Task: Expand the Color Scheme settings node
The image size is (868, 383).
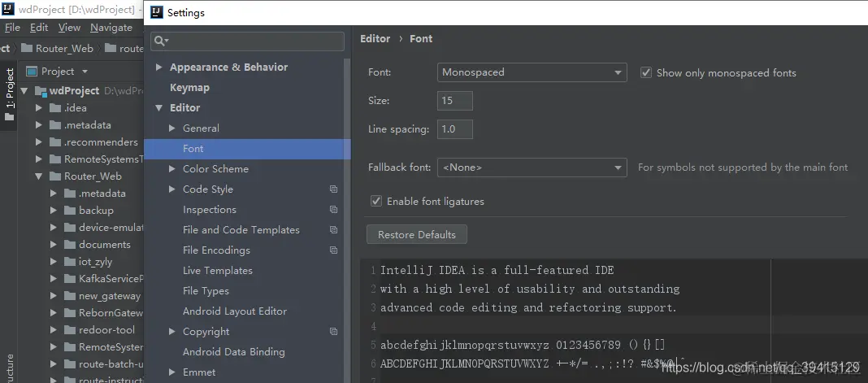Action: [171, 169]
